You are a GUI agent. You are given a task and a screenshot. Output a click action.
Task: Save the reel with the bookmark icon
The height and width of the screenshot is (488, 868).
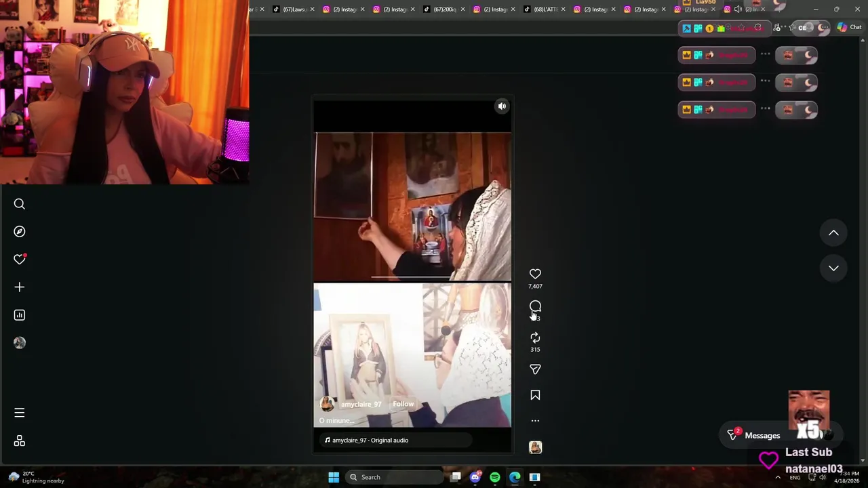[x=535, y=395]
